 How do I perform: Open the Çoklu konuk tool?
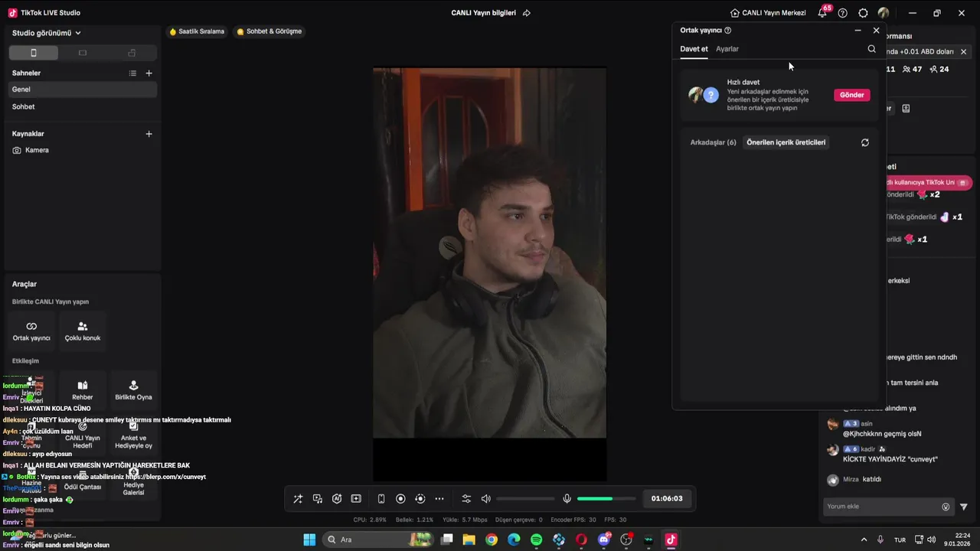(83, 331)
